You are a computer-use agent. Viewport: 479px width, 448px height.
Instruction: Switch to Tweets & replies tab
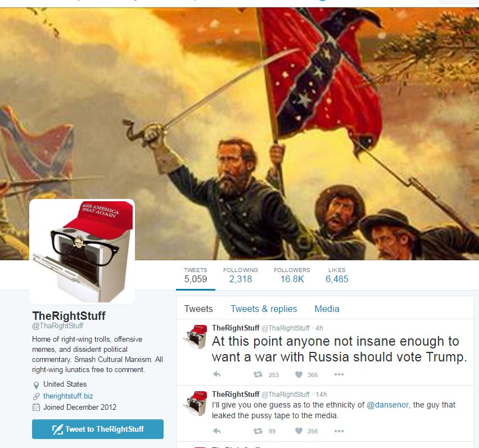click(264, 309)
